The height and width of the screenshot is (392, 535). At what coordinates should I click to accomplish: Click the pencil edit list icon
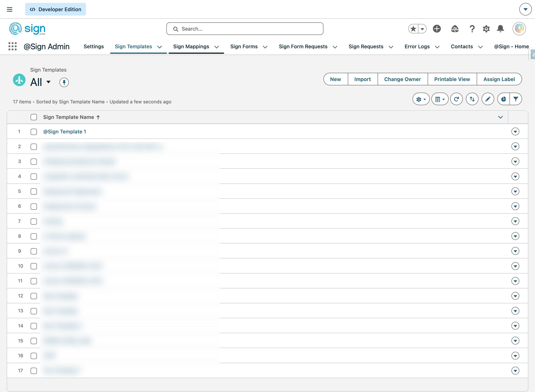pos(488,99)
